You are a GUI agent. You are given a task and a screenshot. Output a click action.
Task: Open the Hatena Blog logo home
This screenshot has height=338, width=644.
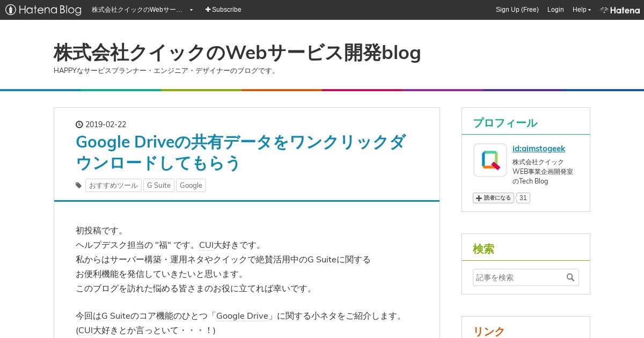click(43, 10)
